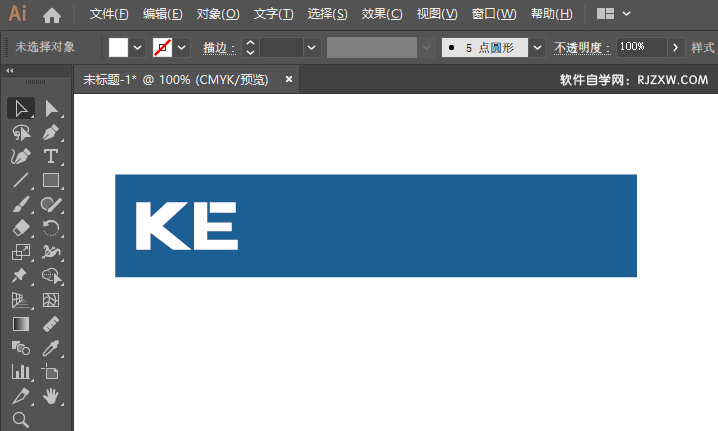
Task: Select the Measure/ruler tool
Action: pyautogui.click(x=51, y=324)
